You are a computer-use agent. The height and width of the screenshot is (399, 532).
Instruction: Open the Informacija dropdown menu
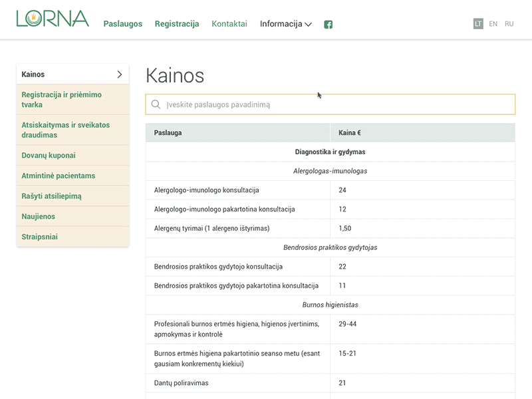pyautogui.click(x=280, y=23)
